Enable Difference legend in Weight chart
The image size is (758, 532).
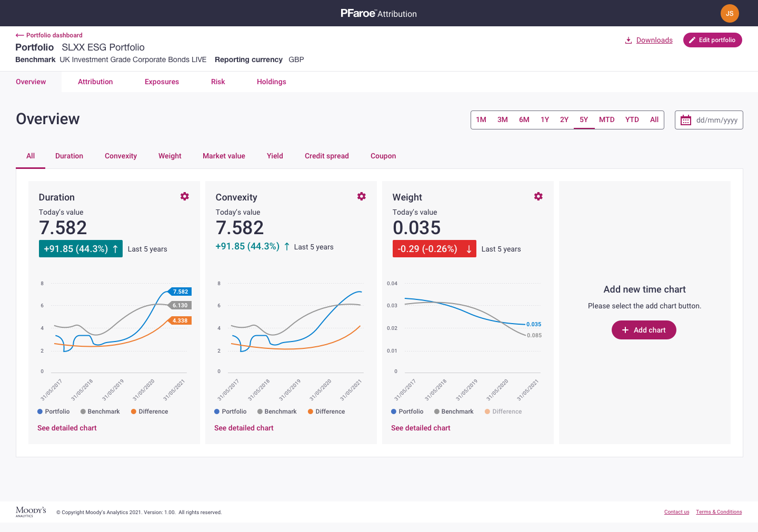coord(503,411)
